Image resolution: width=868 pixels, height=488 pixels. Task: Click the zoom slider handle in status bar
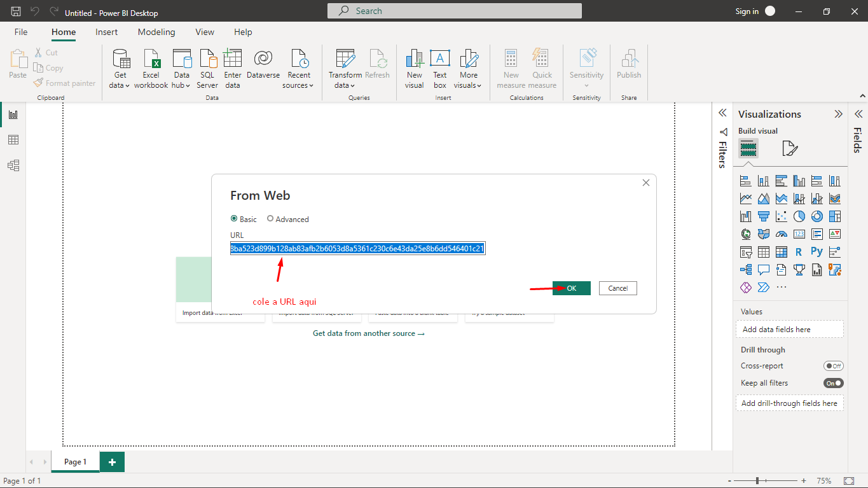pos(757,481)
